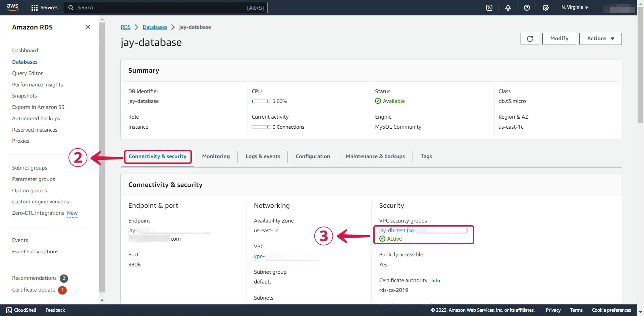Open the Terms footer link
This screenshot has height=316, width=644.
tap(576, 310)
